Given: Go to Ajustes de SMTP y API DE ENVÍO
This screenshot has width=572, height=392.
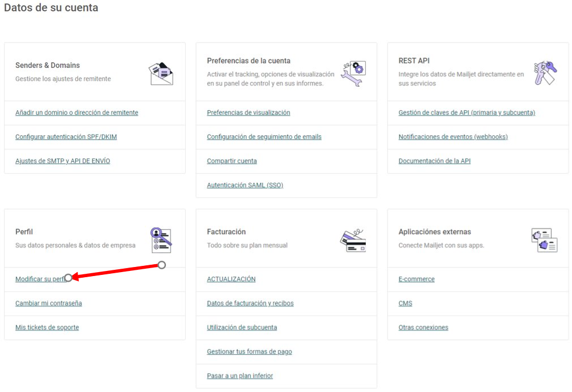Looking at the screenshot, I should tap(63, 161).
